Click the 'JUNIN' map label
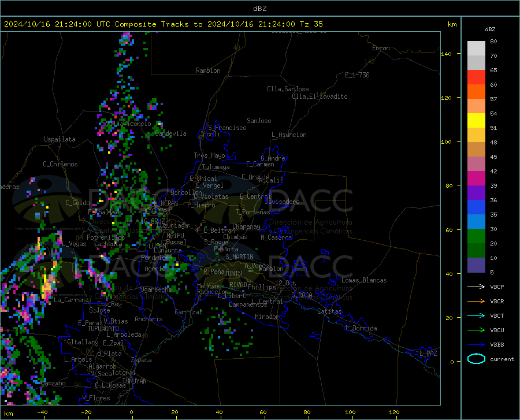The height and width of the screenshot is (420, 520). (x=233, y=273)
